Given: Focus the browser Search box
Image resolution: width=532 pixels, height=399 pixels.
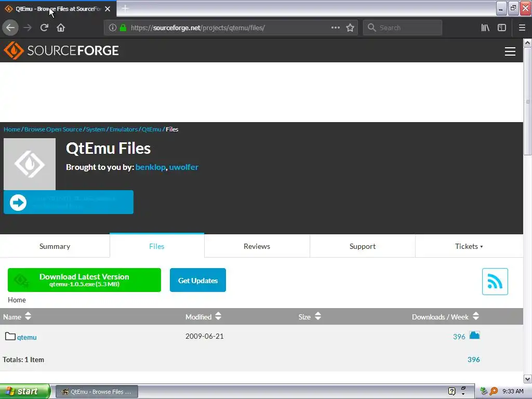Looking at the screenshot, I should (x=403, y=28).
